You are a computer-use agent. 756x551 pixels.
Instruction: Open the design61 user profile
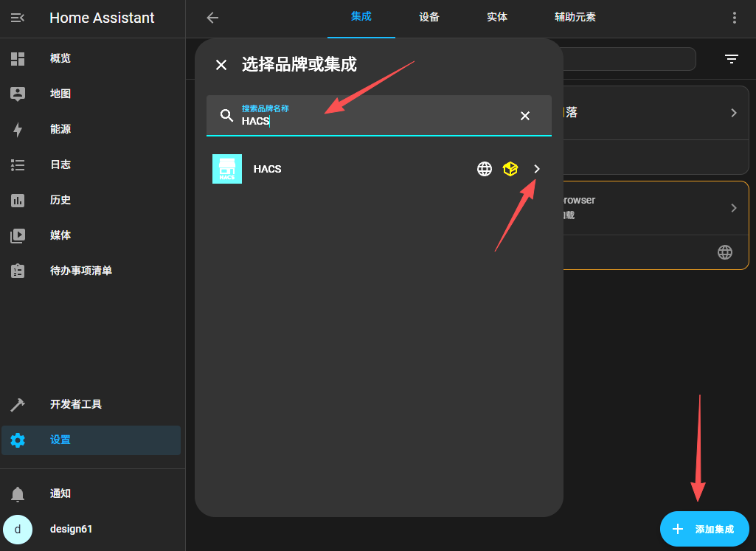pos(71,529)
